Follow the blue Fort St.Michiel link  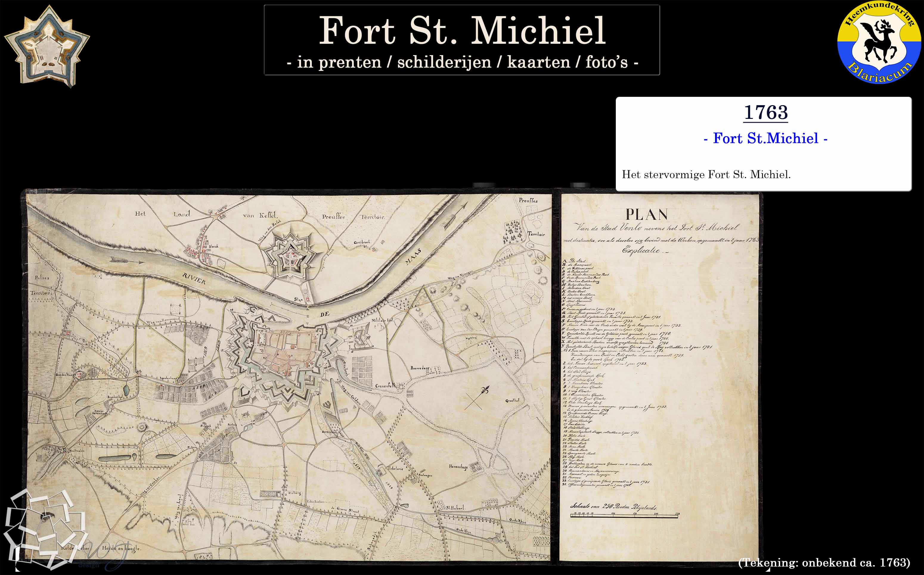[765, 138]
